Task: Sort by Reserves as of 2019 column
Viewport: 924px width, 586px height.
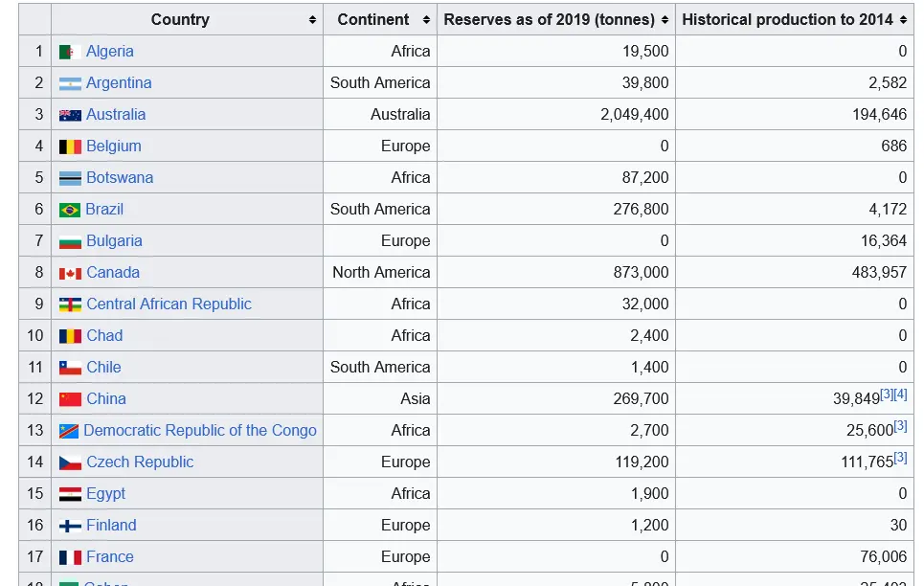Action: pyautogui.click(x=664, y=20)
